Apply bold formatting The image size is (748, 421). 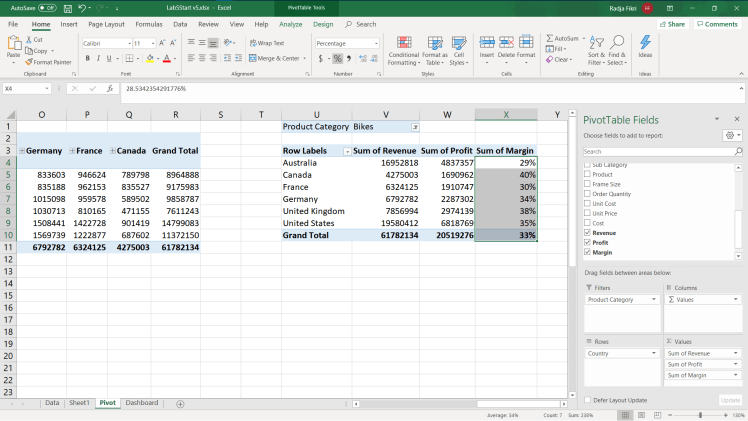(88, 58)
